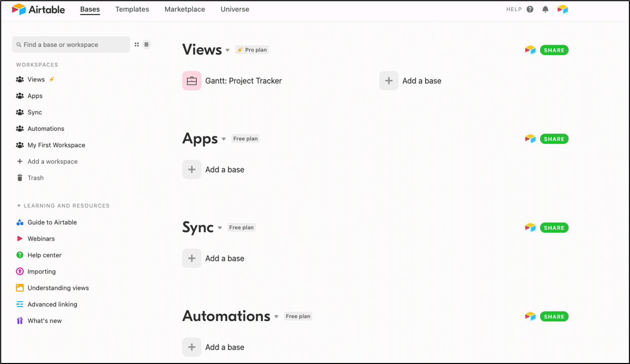Click the plus icon in Views workspace
Viewport: 630px width, 364px height.
[x=389, y=81]
